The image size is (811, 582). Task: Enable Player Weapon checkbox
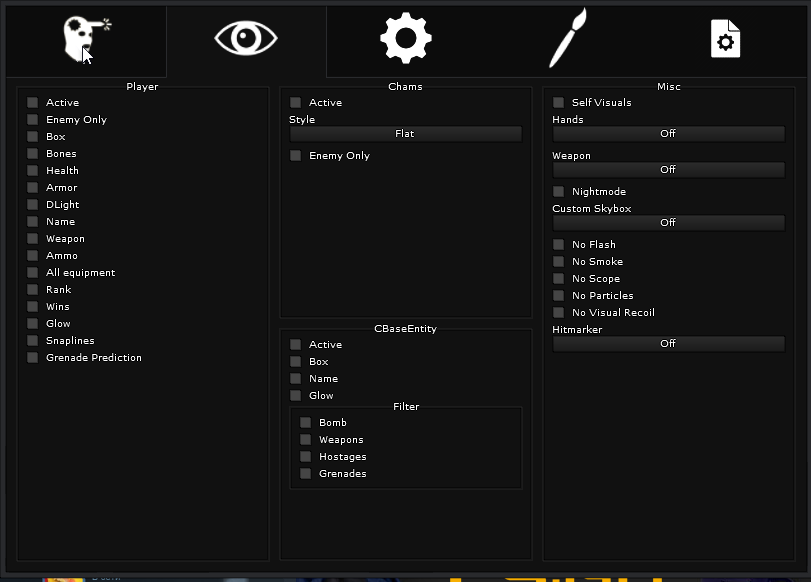[33, 238]
